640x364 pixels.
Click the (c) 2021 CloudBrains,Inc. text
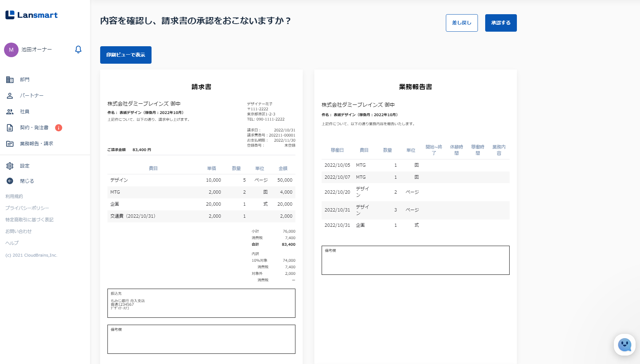click(x=31, y=256)
